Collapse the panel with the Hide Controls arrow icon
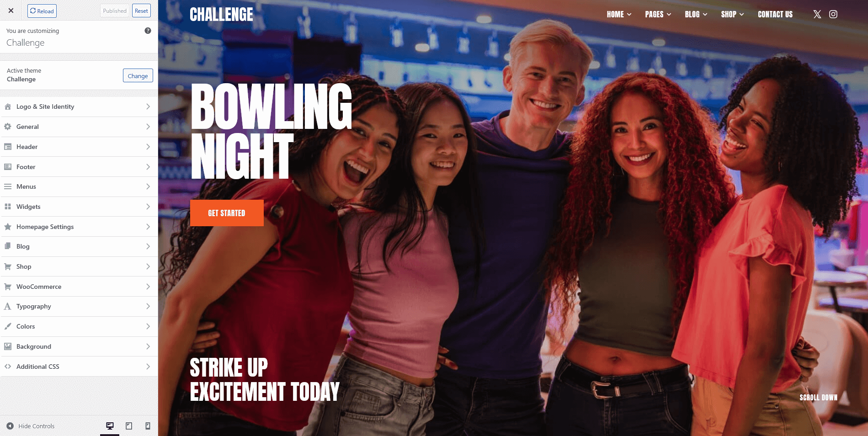Viewport: 868px width, 436px height. (10, 426)
